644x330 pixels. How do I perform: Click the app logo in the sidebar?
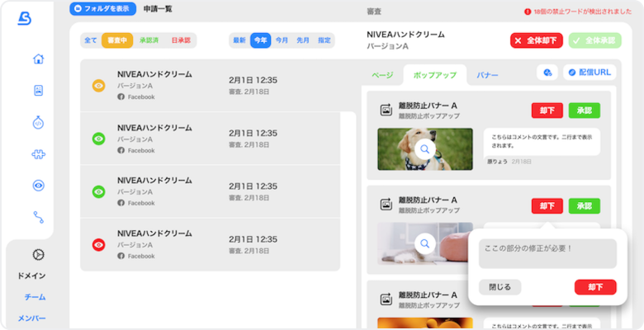[24, 18]
